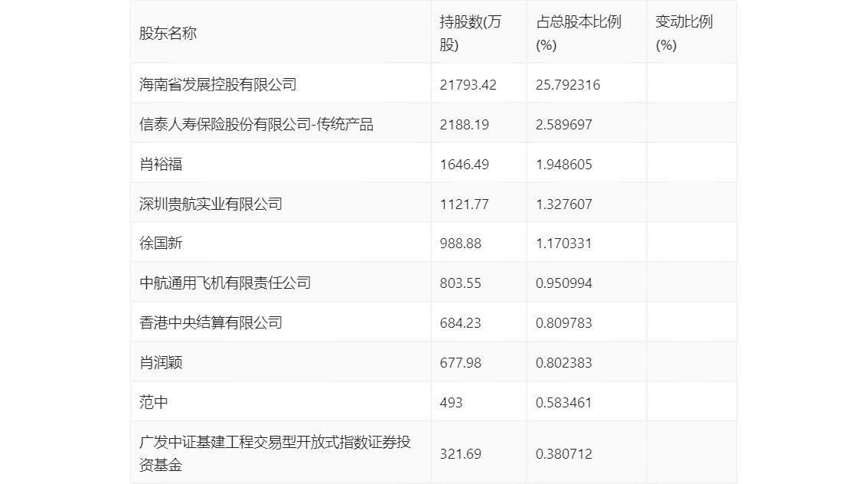Click the percentage 0.380712
Screen dimensions: 868x484
[x=563, y=454]
